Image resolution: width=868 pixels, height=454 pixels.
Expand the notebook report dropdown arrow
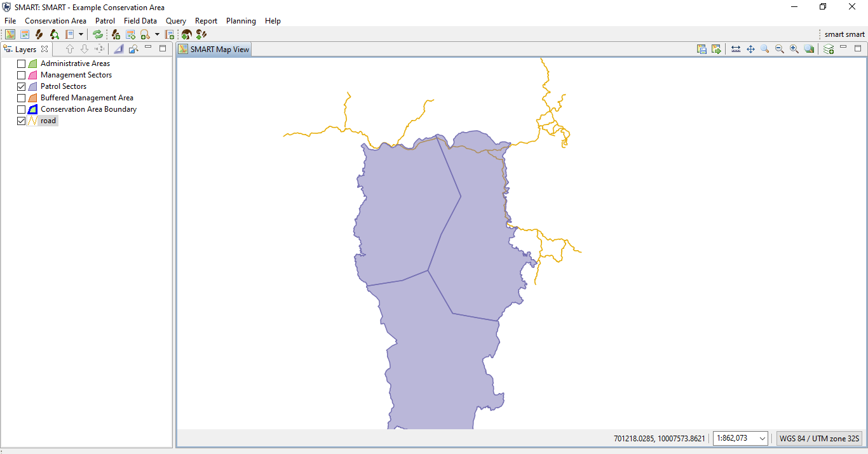click(x=81, y=34)
